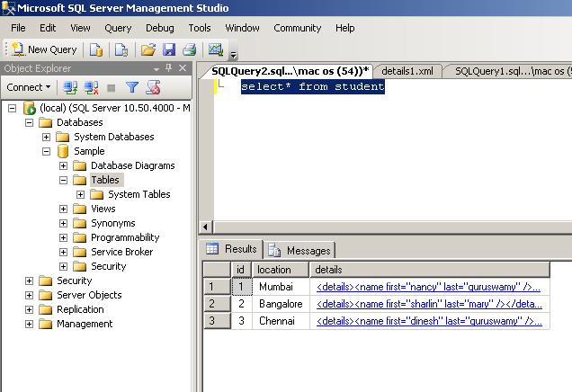Screen dimensions: 572x392
Task: Expand the Views node
Action: pyautogui.click(x=64, y=209)
